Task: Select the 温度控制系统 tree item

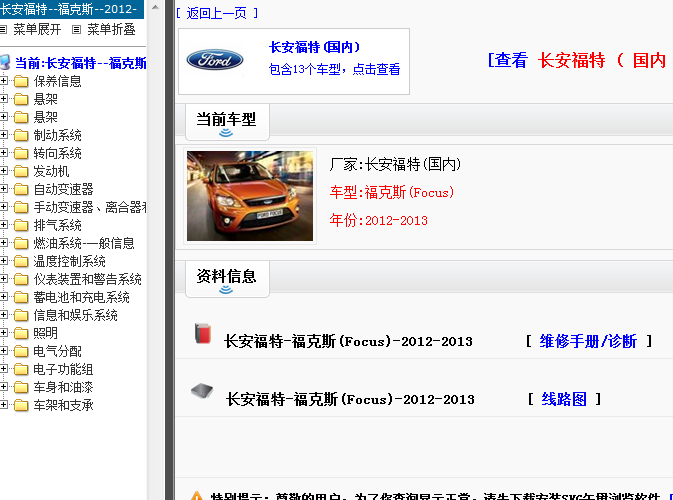Action: pyautogui.click(x=70, y=261)
